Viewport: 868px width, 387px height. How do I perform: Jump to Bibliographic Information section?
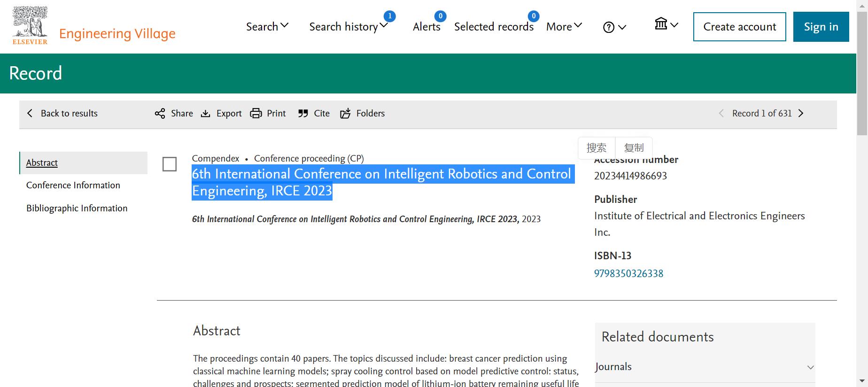pos(77,208)
